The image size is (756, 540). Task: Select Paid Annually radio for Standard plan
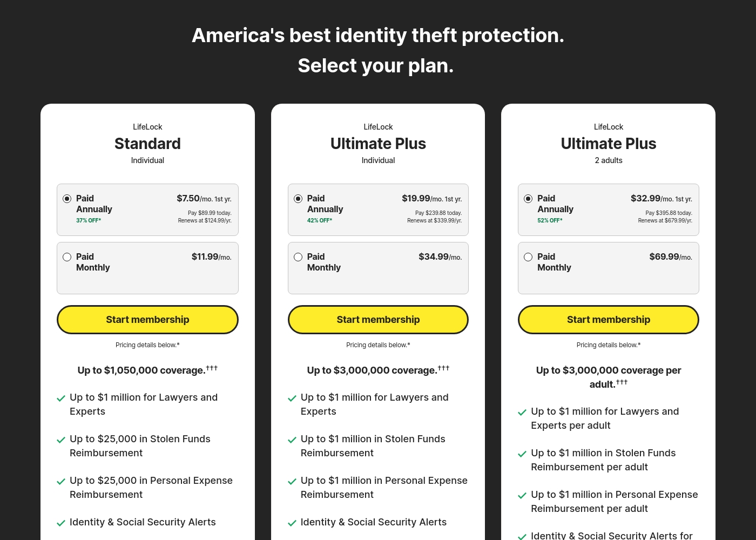click(x=67, y=199)
